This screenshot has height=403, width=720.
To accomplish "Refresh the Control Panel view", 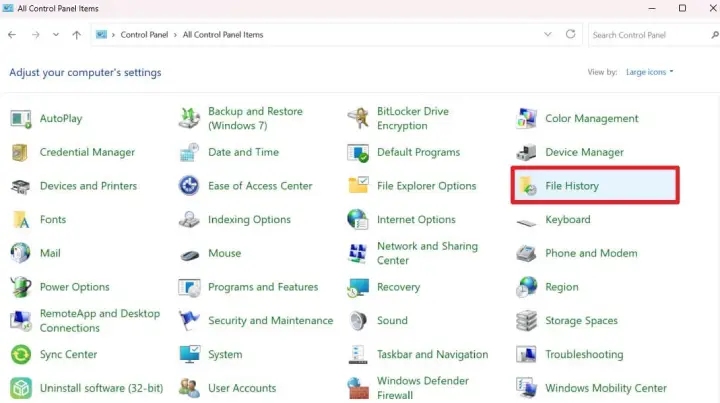I will (570, 34).
